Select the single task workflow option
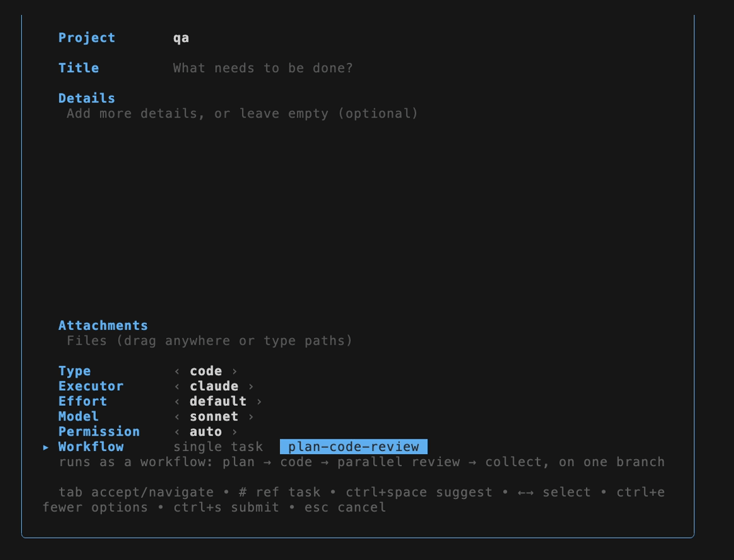Image resolution: width=734 pixels, height=560 pixels. point(218,447)
